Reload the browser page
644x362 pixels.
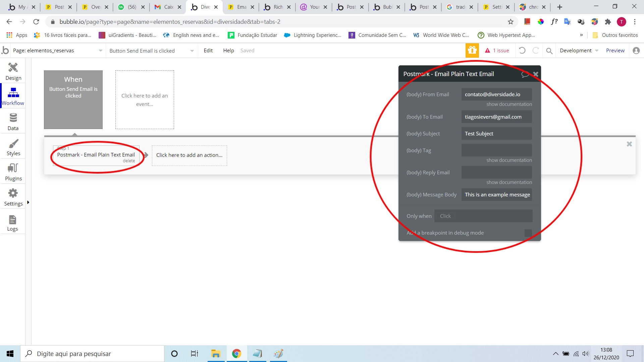36,22
